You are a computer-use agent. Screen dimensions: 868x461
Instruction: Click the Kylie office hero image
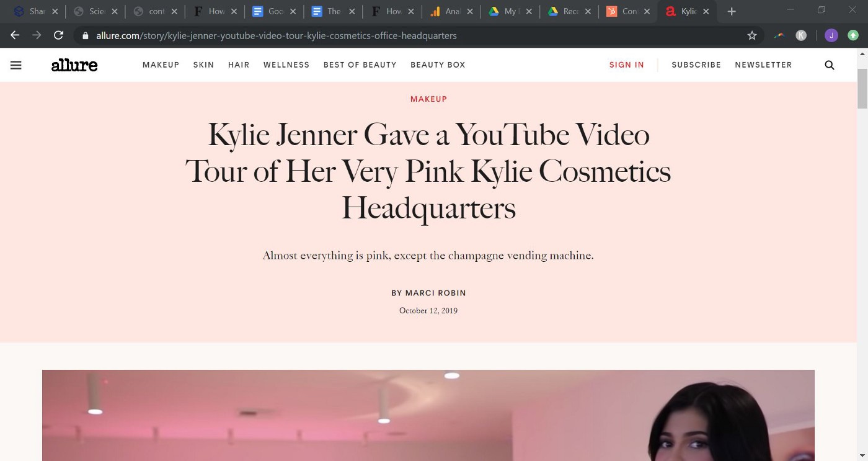[x=428, y=415]
